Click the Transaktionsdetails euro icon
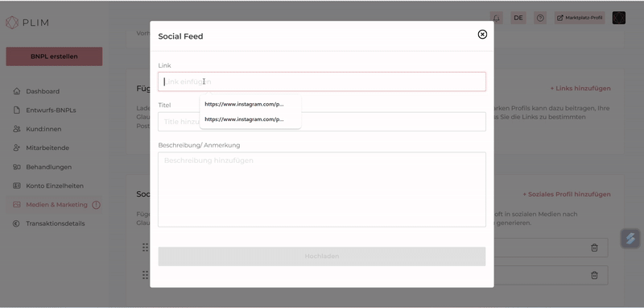Viewport: 644px width, 308px height. 16,223
